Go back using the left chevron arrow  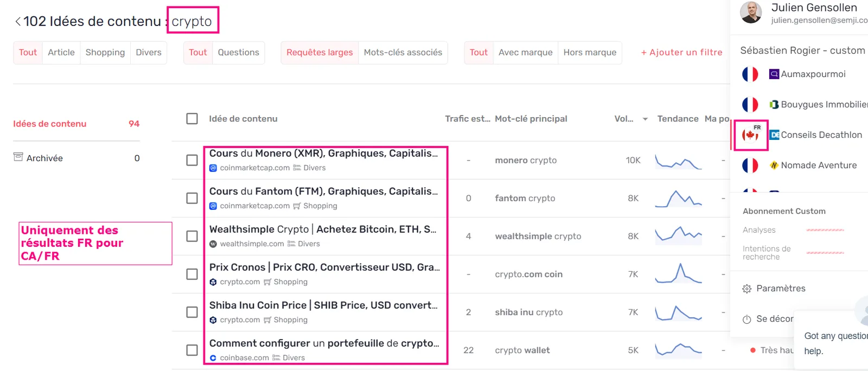pyautogui.click(x=18, y=21)
